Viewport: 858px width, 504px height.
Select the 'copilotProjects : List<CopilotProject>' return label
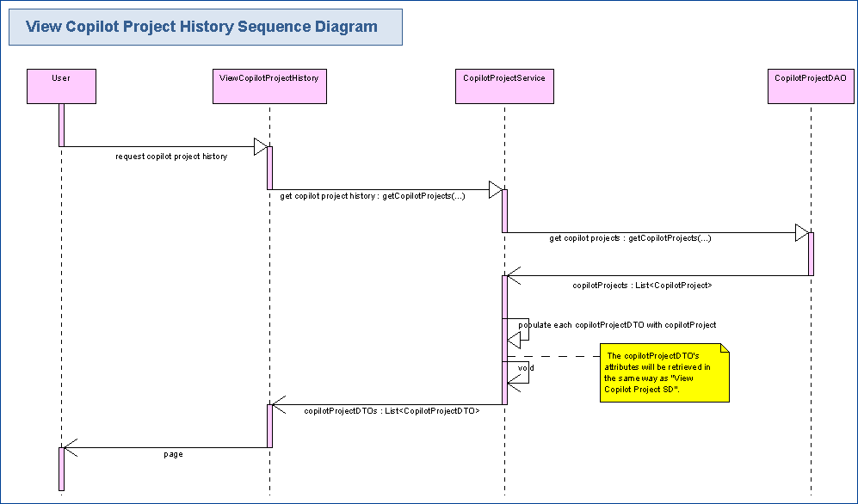coord(642,285)
